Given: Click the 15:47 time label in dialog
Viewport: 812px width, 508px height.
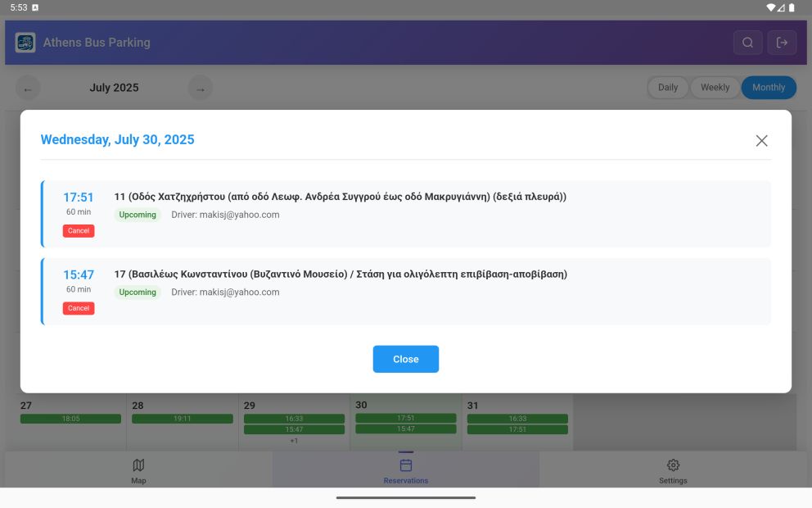Looking at the screenshot, I should click(79, 274).
